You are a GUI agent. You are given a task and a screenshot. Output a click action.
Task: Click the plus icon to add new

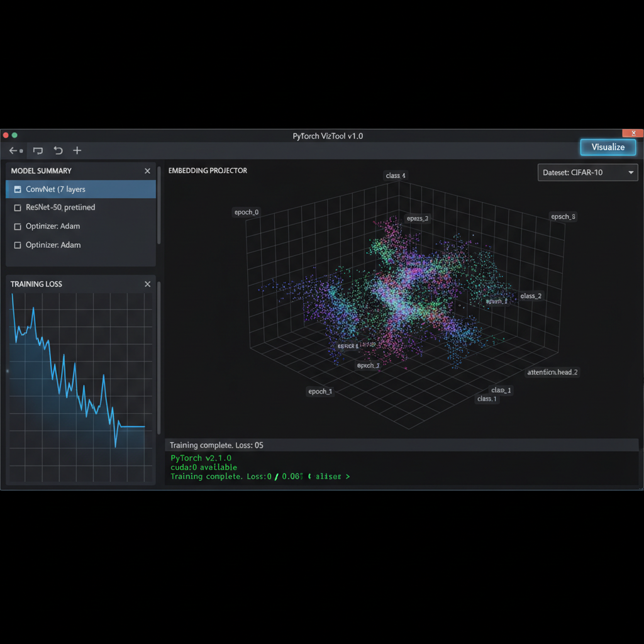[x=77, y=151]
